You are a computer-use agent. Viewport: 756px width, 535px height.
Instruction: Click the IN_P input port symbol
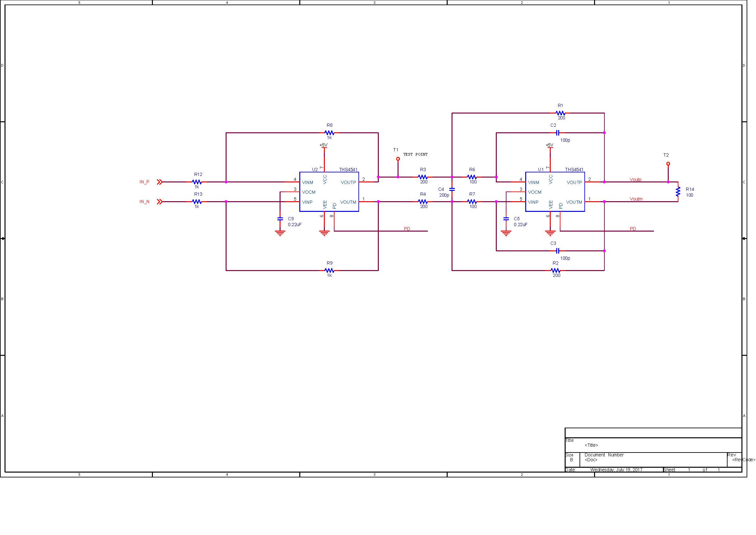[160, 182]
